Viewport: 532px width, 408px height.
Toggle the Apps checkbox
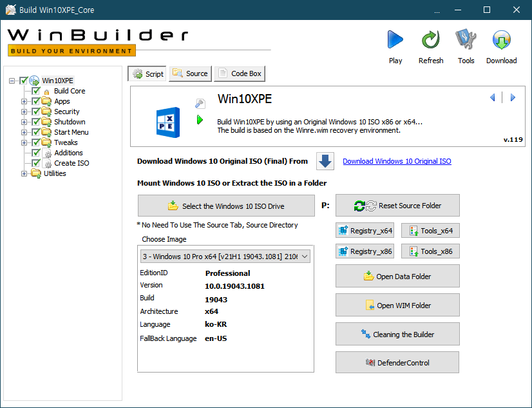(x=36, y=101)
